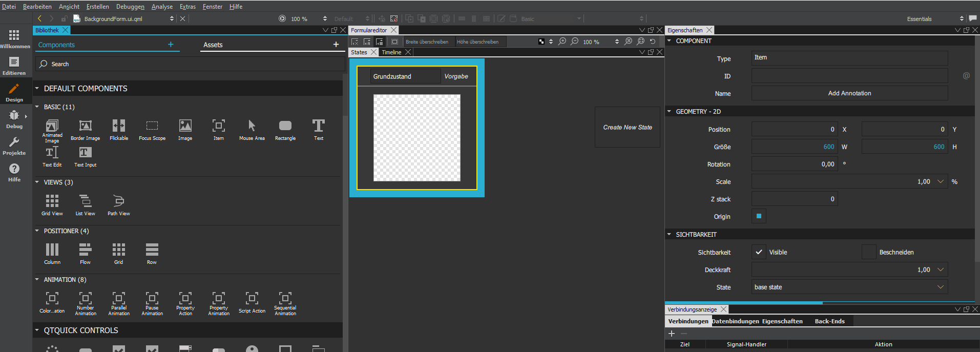Open the Scale value dropdown
The height and width of the screenshot is (352, 980).
pyautogui.click(x=941, y=181)
